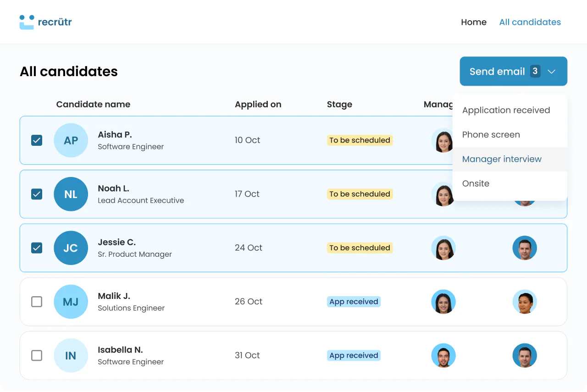Click the selected count badge 3
The width and height of the screenshot is (587, 392).
pos(535,71)
